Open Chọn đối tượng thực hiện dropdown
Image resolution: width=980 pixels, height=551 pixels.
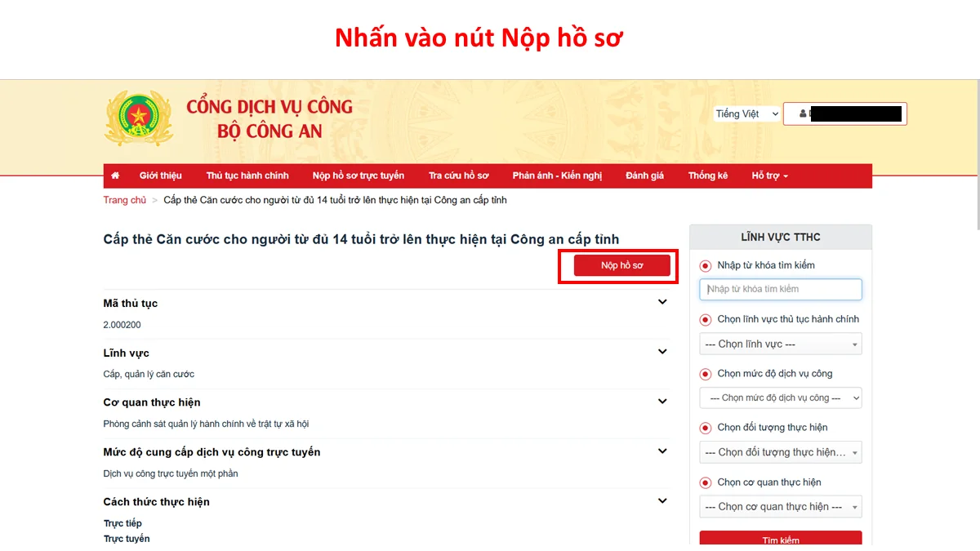coord(781,452)
